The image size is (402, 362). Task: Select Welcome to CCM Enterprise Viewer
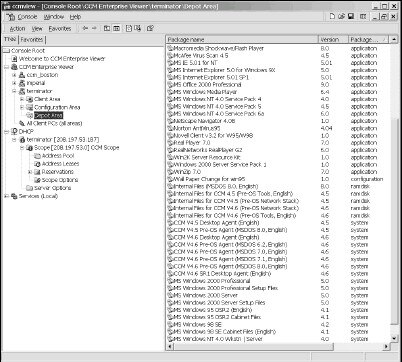(x=62, y=59)
